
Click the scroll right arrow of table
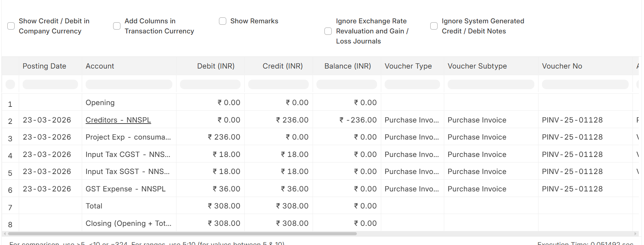(x=635, y=234)
